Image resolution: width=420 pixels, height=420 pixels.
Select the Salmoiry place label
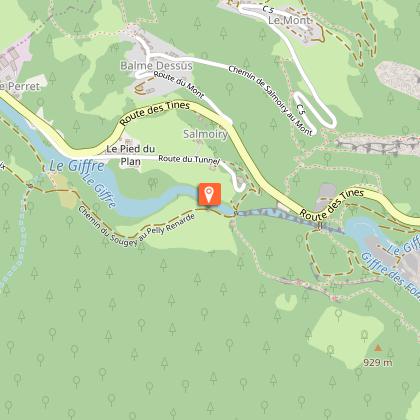point(206,134)
